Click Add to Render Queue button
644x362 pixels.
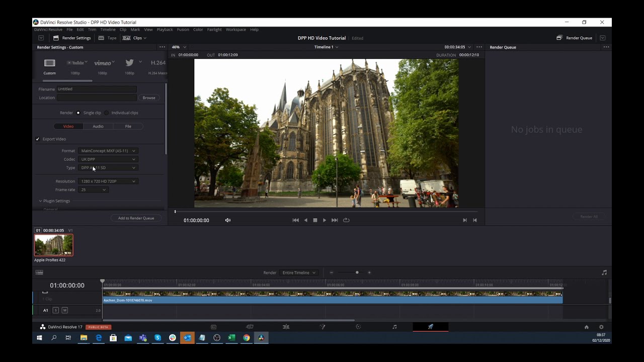coord(136,218)
